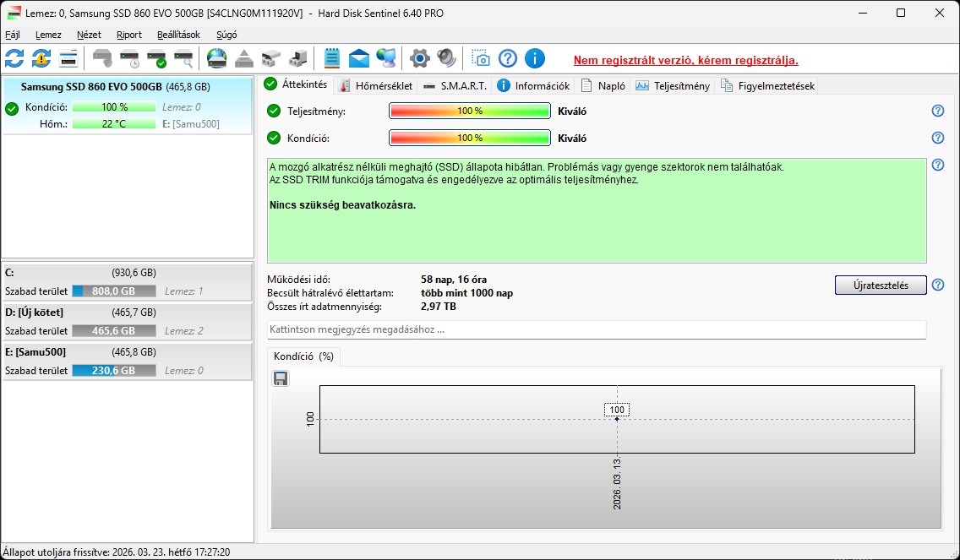Select the Kondíció (%) graph tab
This screenshot has width=960, height=560.
(x=303, y=356)
